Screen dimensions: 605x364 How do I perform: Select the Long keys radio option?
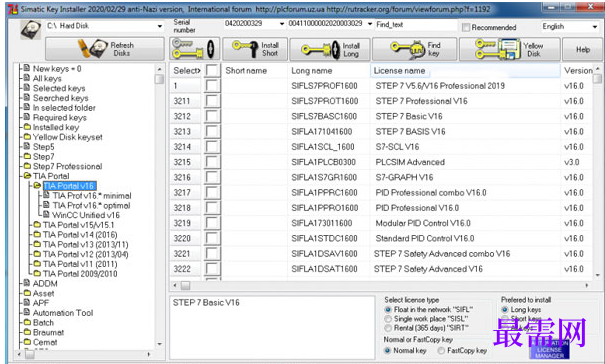click(x=505, y=310)
